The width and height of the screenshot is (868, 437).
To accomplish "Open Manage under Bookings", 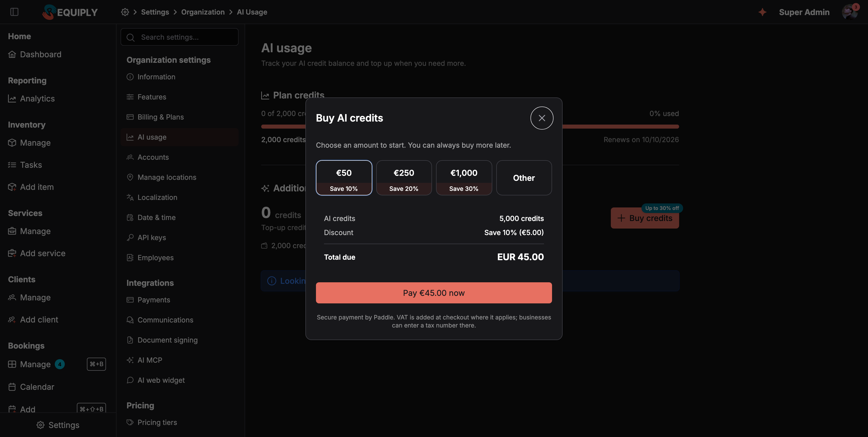I will [x=29, y=364].
